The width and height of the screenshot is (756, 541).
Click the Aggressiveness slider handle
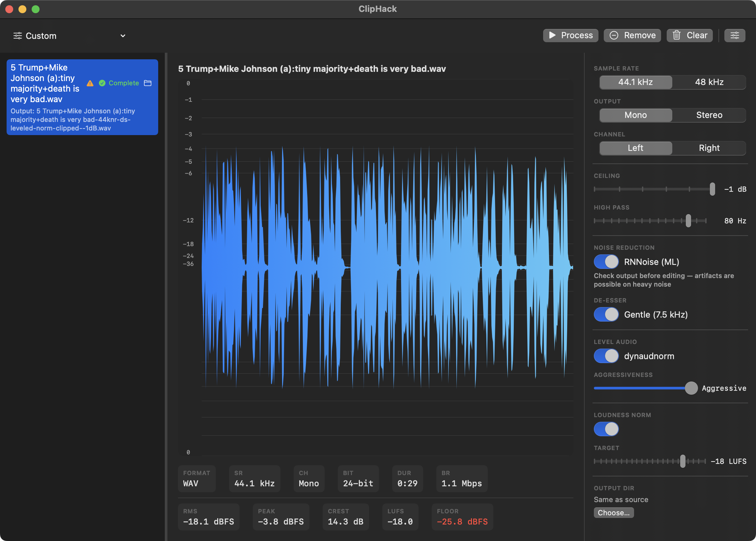(691, 388)
